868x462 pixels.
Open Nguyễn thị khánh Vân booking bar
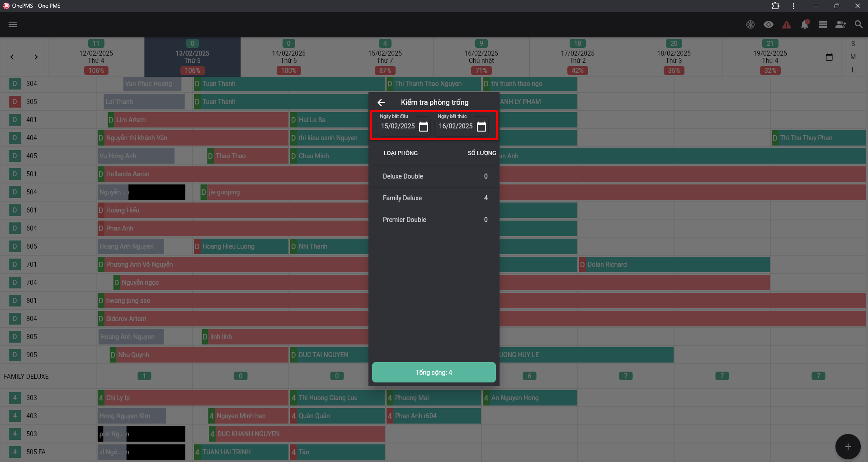(x=193, y=138)
